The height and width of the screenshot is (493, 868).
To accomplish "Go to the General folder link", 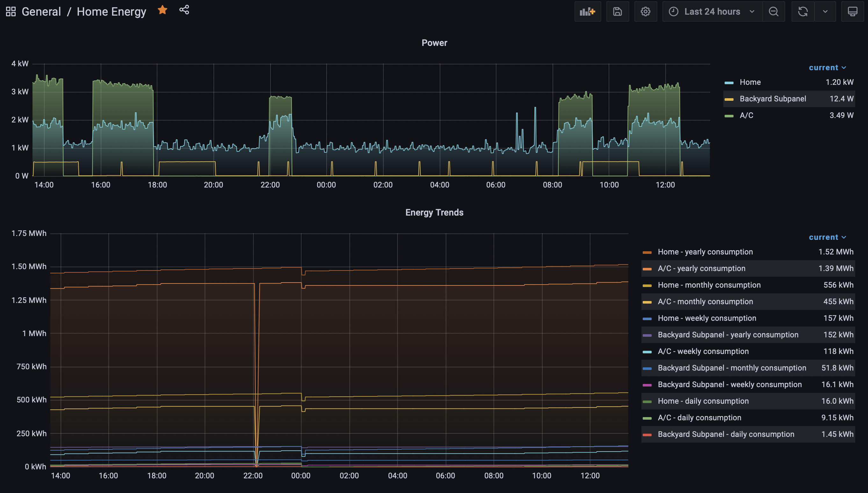I will click(x=41, y=11).
